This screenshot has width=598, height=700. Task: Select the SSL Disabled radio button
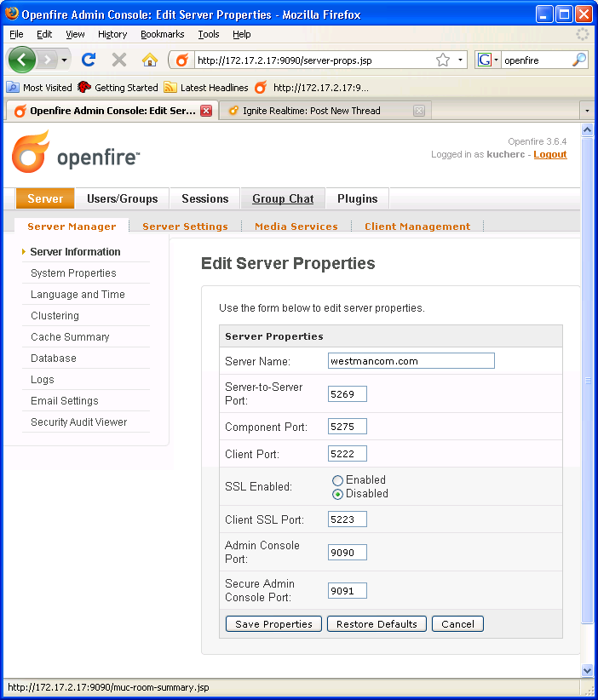click(x=337, y=494)
